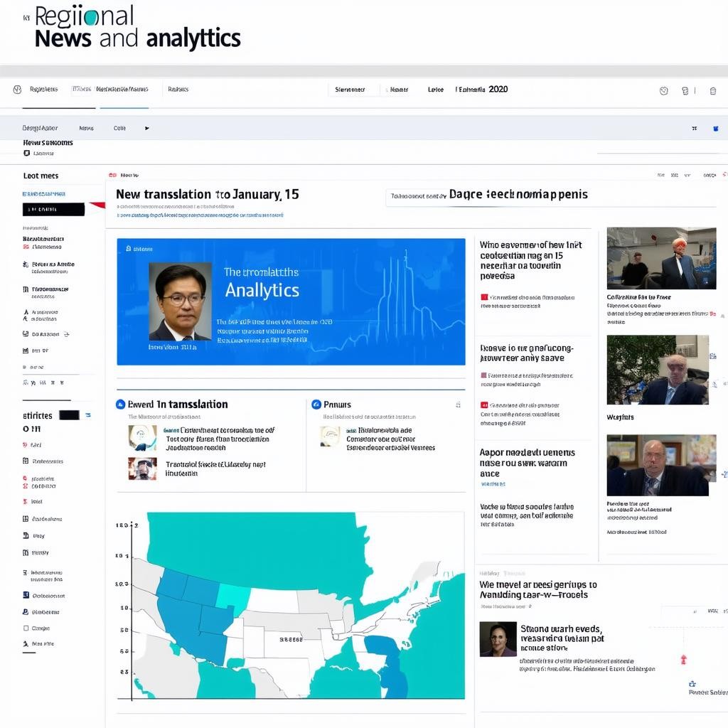
Task: Open the woman's portrait thumbnail at the bottom
Action: (498, 638)
